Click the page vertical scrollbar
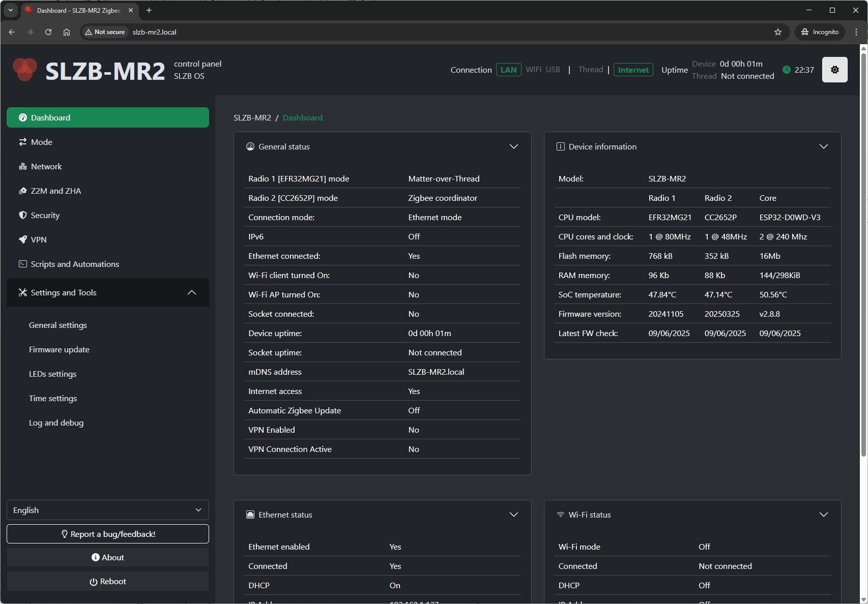 tap(863, 254)
